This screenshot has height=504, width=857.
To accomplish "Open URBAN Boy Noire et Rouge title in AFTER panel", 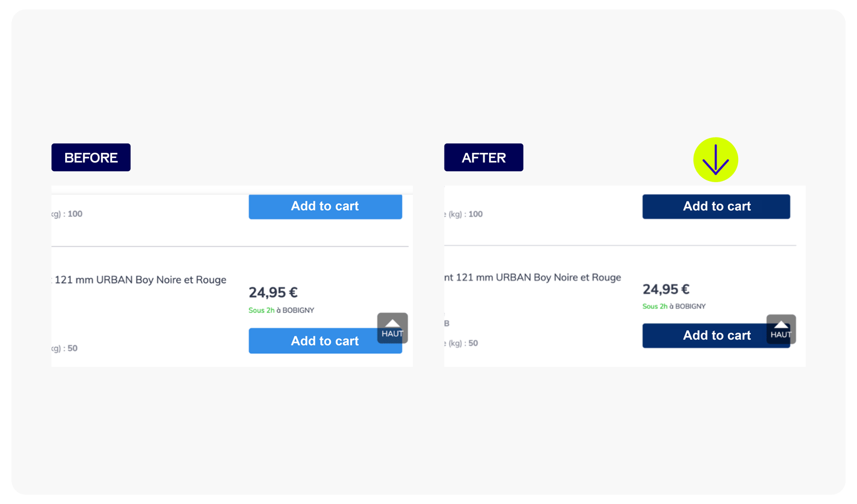I will [x=532, y=277].
